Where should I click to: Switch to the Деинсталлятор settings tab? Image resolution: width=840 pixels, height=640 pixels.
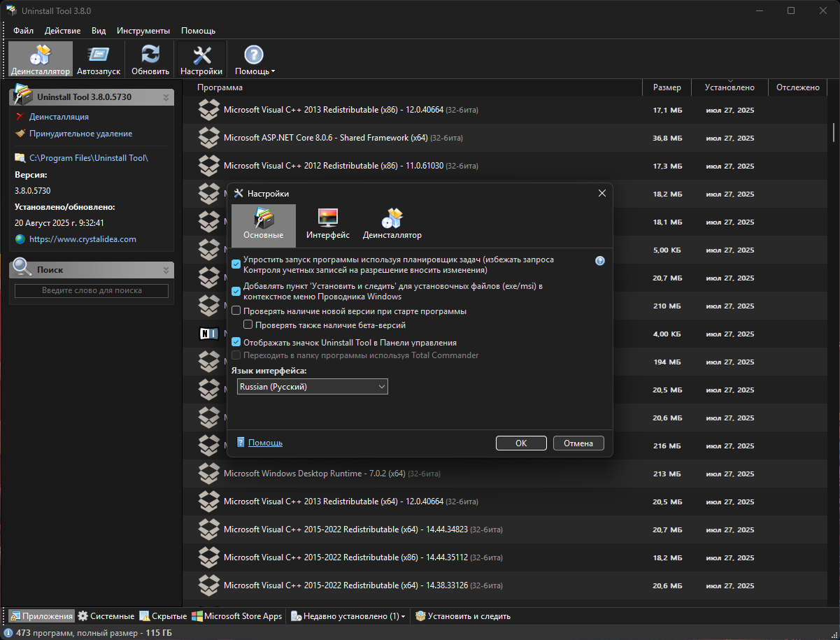[392, 224]
